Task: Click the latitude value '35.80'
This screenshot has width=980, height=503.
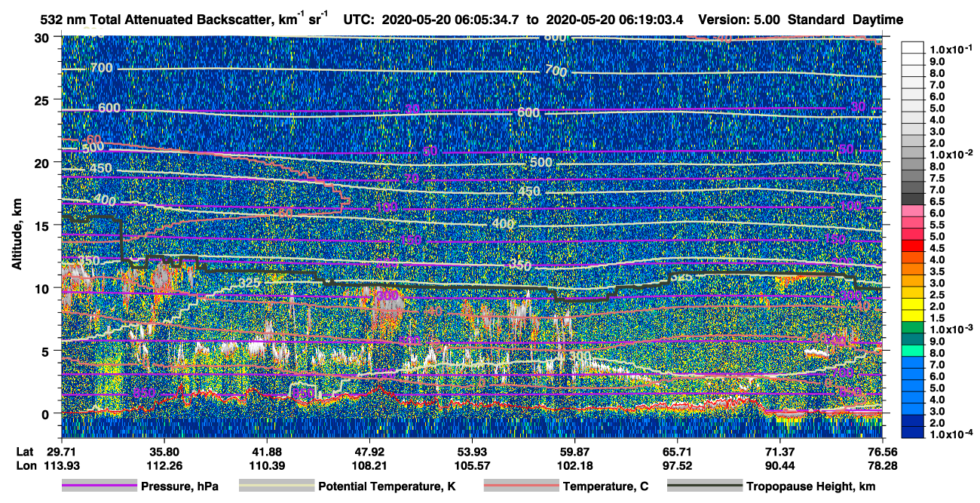Action: (164, 452)
